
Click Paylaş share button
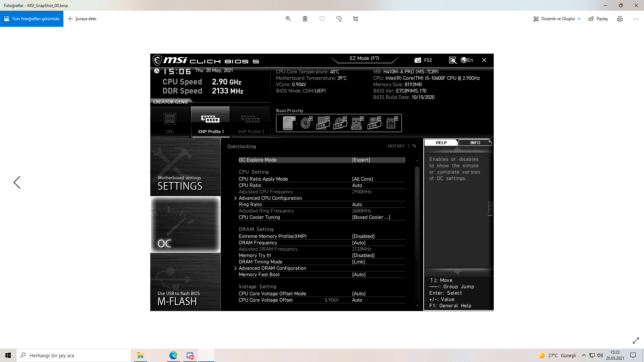(598, 19)
